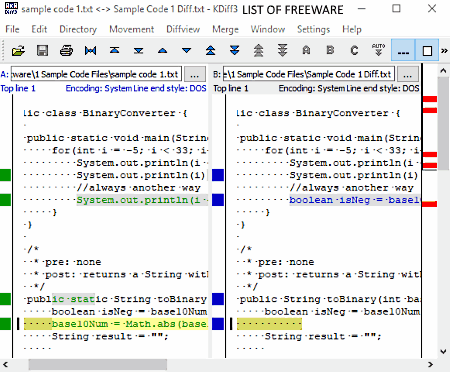
Task: Click blue 'boolean isNeg' line in pane B
Action: coord(355,200)
